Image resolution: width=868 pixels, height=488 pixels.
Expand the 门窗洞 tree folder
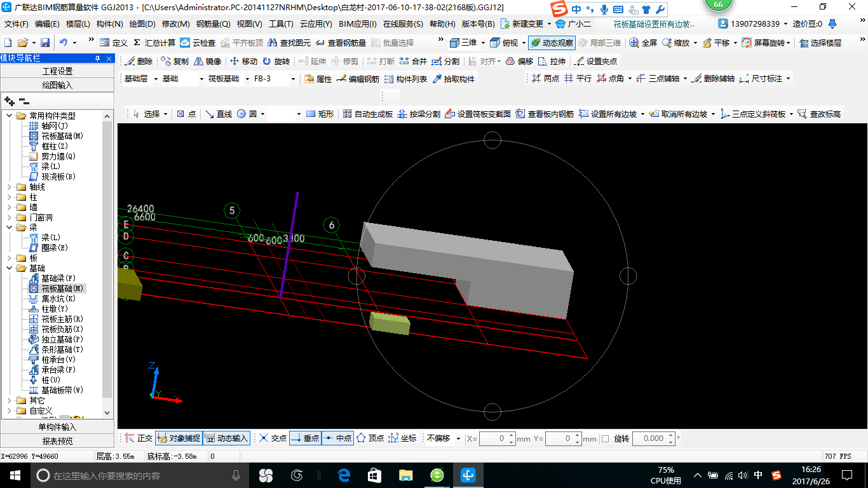coord(10,217)
